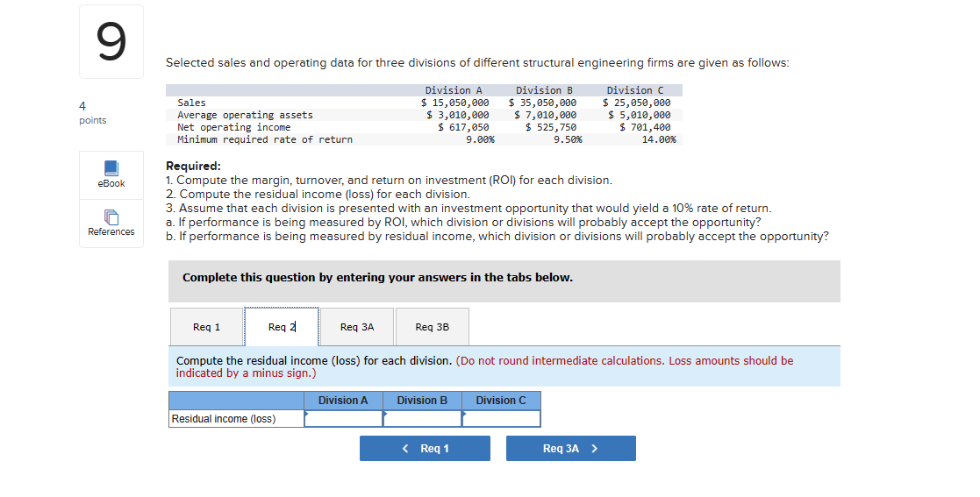
Task: Click the right chevron on Req 3A button
Action: [594, 448]
